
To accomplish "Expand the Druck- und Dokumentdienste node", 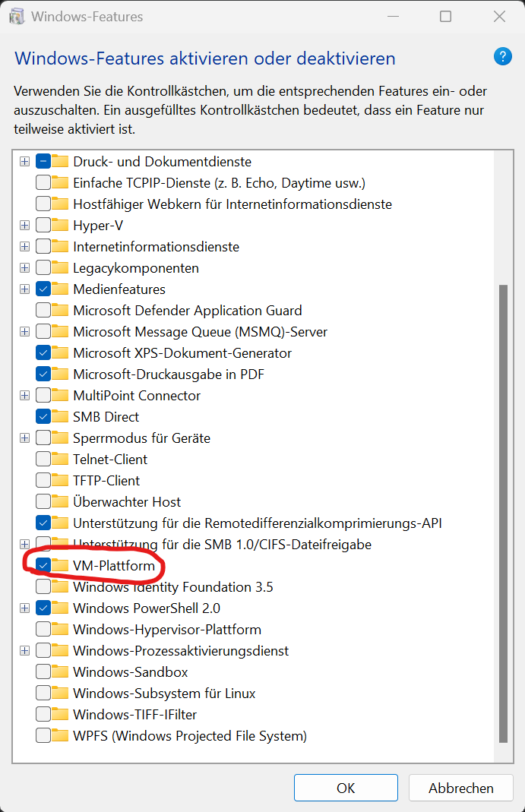I will [24, 162].
